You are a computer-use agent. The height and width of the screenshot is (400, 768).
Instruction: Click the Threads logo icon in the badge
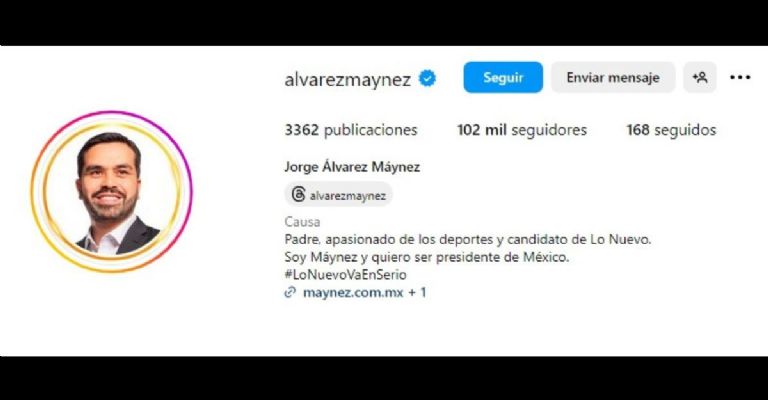tap(298, 194)
